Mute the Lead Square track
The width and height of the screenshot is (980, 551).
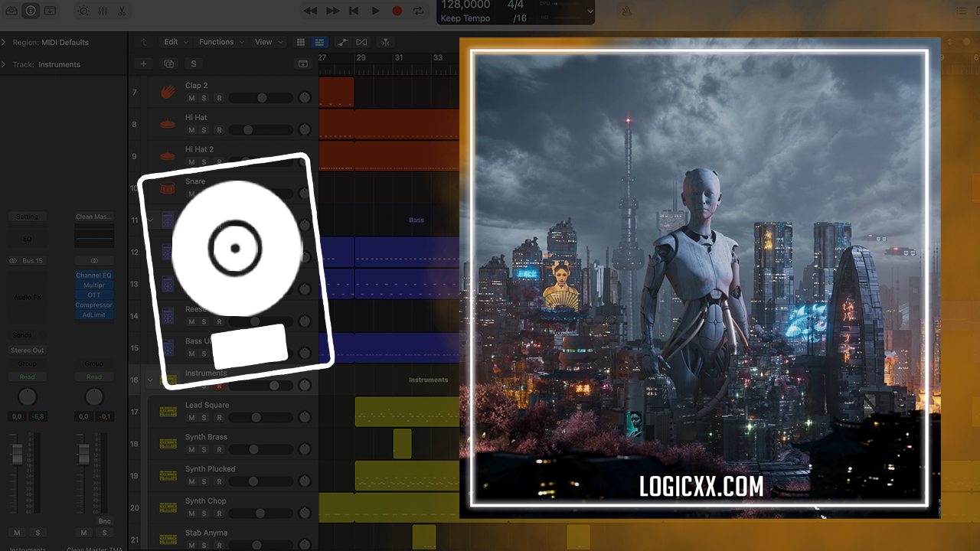191,418
